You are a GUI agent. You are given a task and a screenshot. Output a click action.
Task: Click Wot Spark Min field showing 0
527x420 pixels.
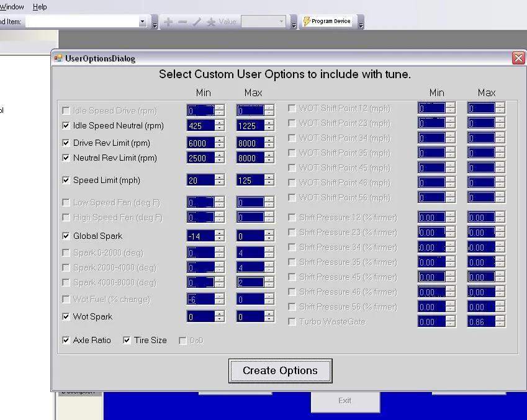pos(200,317)
